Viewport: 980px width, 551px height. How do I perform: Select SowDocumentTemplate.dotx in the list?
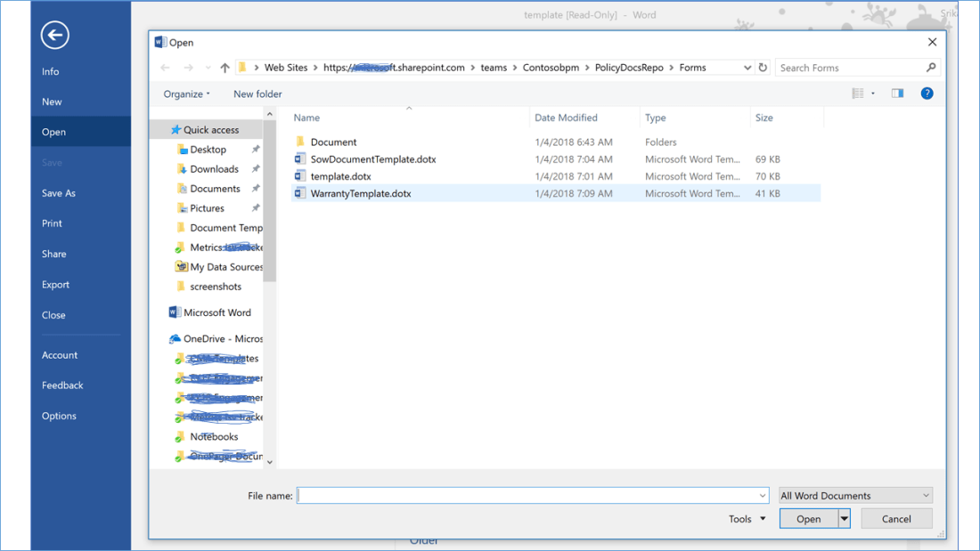pos(372,159)
